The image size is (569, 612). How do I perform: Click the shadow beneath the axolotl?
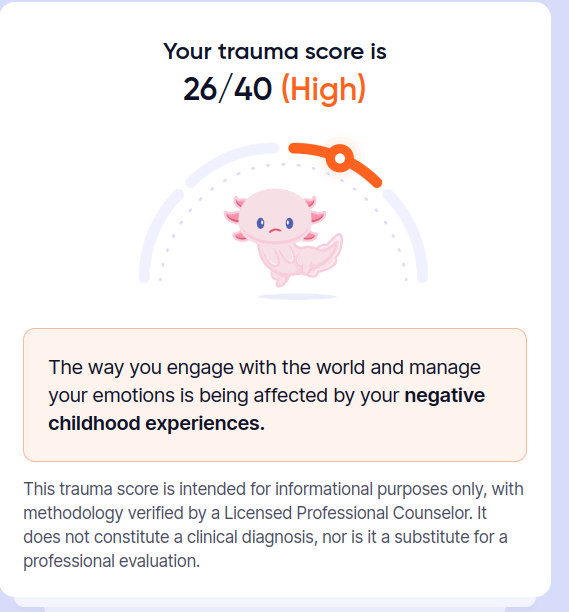pos(297,297)
